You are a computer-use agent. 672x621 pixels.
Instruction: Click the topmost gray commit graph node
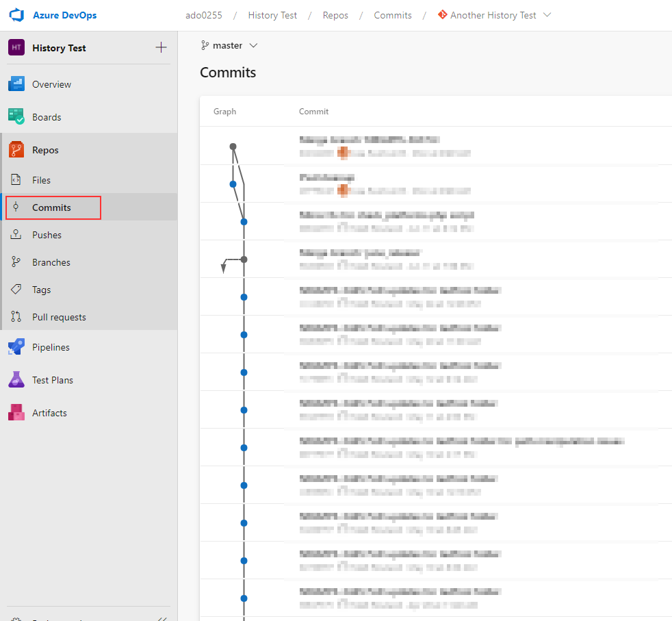coord(233,147)
